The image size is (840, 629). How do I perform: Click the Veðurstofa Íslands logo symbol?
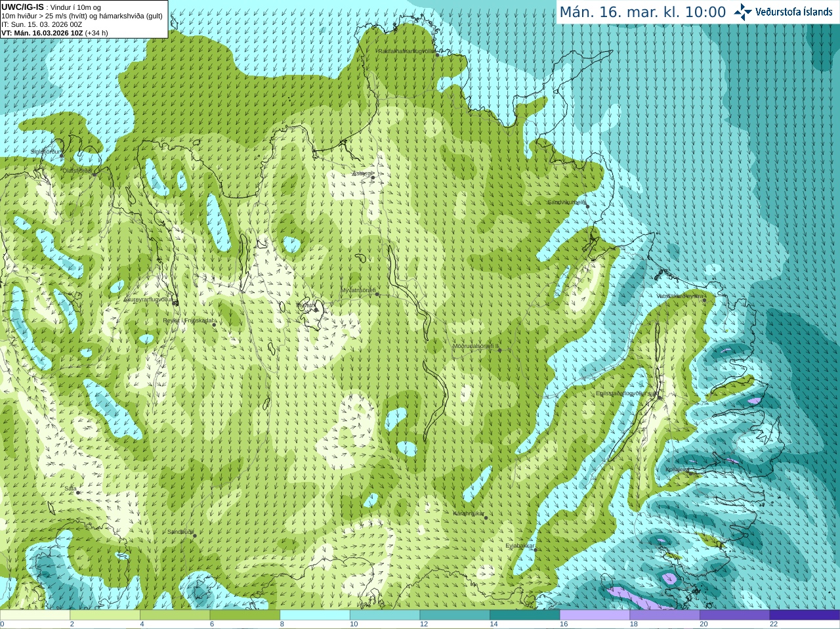[743, 12]
